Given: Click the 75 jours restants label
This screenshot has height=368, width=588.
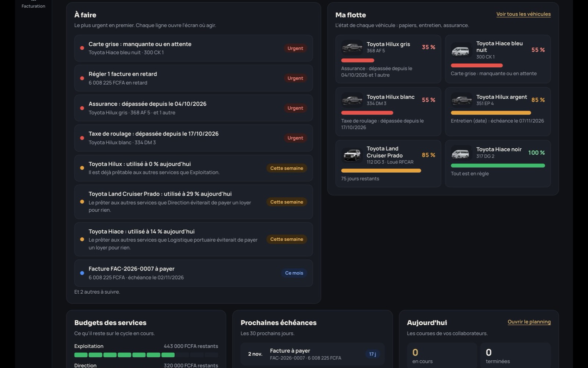Looking at the screenshot, I should pyautogui.click(x=360, y=178).
